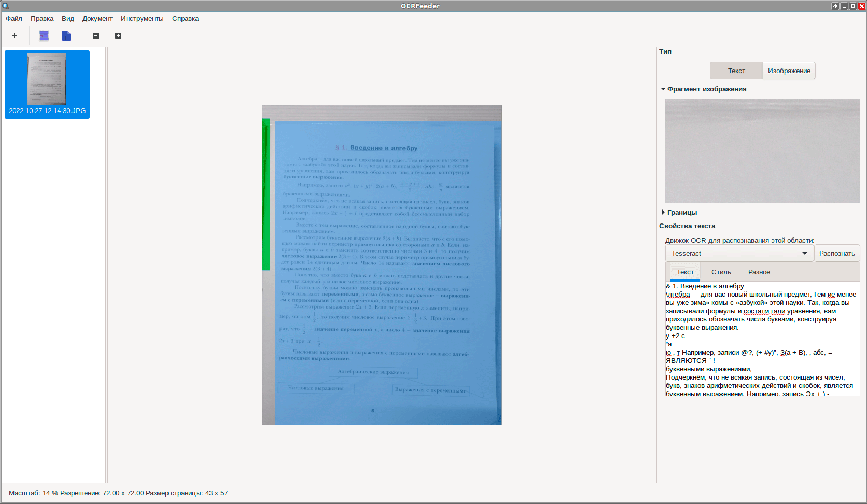Image resolution: width=867 pixels, height=504 pixels.
Task: Collapse the Фрагмент изображения section
Action: coord(663,89)
